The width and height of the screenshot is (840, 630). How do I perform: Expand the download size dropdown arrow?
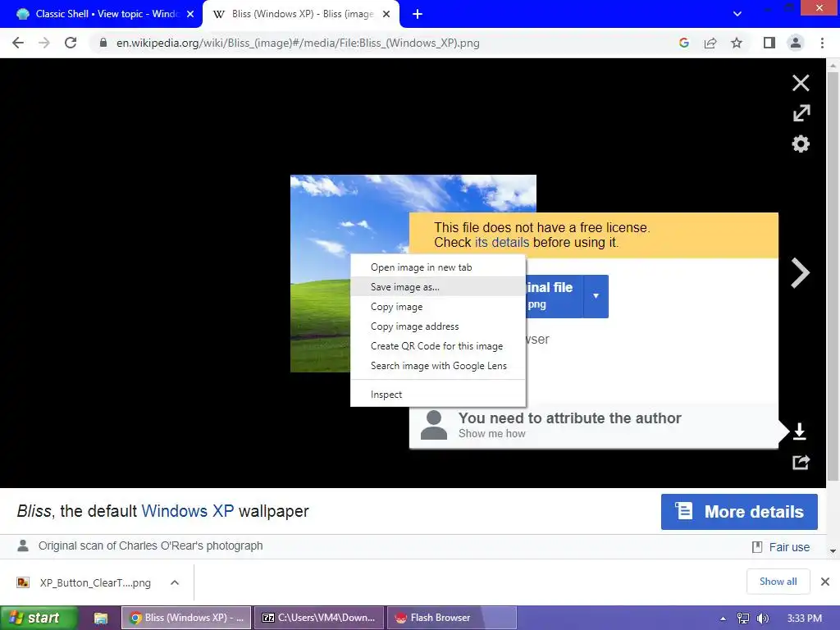click(x=596, y=296)
